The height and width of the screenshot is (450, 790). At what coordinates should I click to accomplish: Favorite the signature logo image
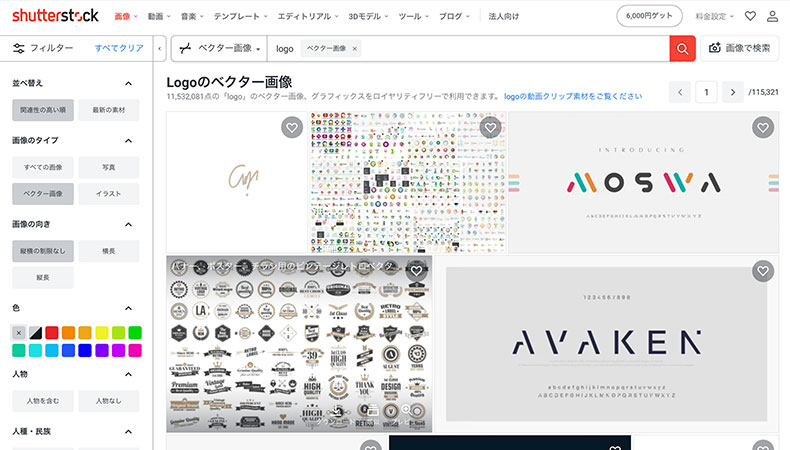coord(292,127)
